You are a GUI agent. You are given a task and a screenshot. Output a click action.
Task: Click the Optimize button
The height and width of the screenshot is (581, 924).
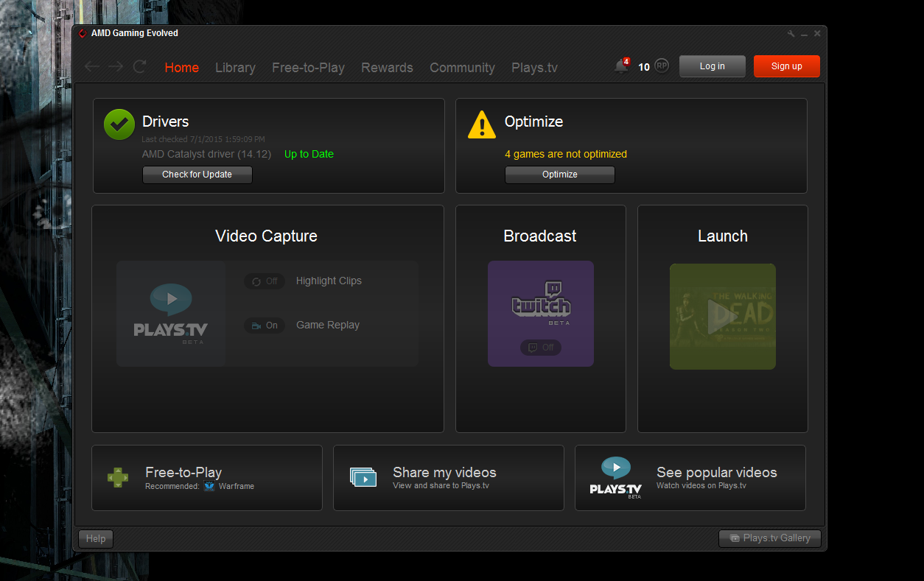click(x=559, y=175)
